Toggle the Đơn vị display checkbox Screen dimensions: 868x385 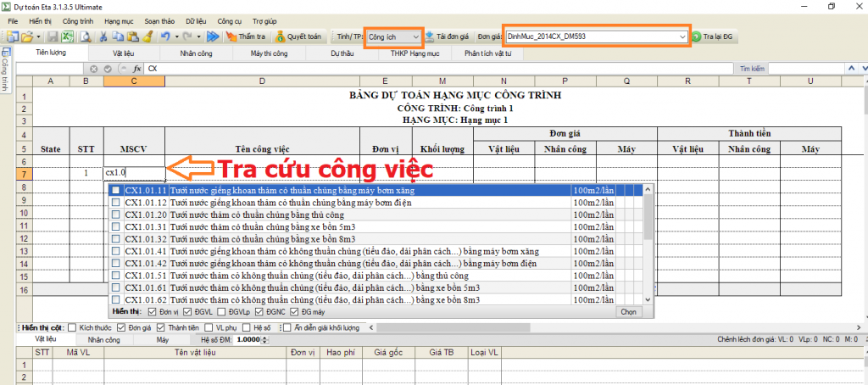tap(153, 311)
